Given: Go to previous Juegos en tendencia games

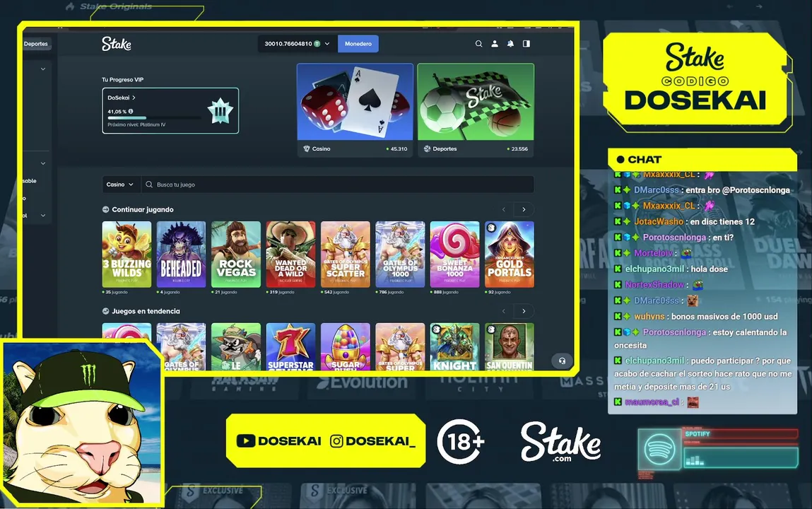Looking at the screenshot, I should pyautogui.click(x=504, y=311).
